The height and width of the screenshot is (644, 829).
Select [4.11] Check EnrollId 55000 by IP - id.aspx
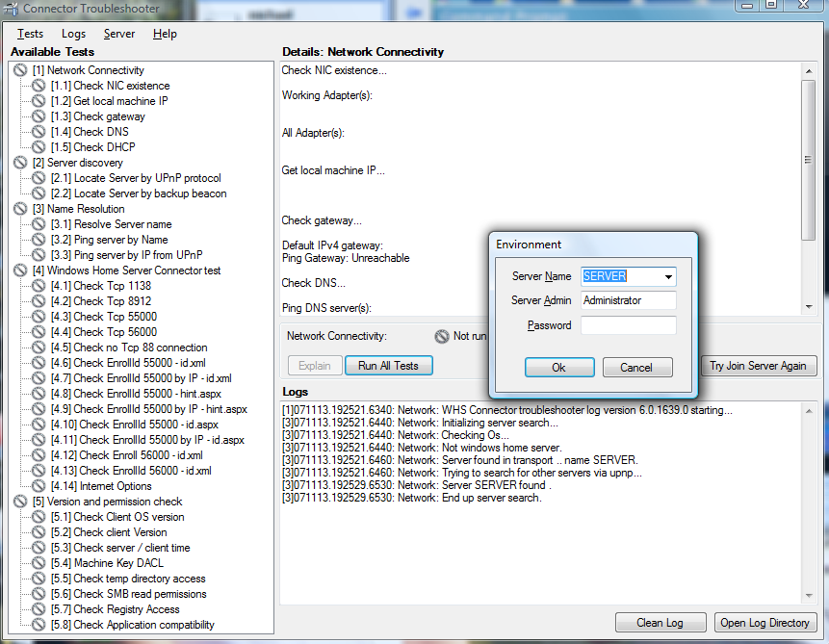(147, 440)
